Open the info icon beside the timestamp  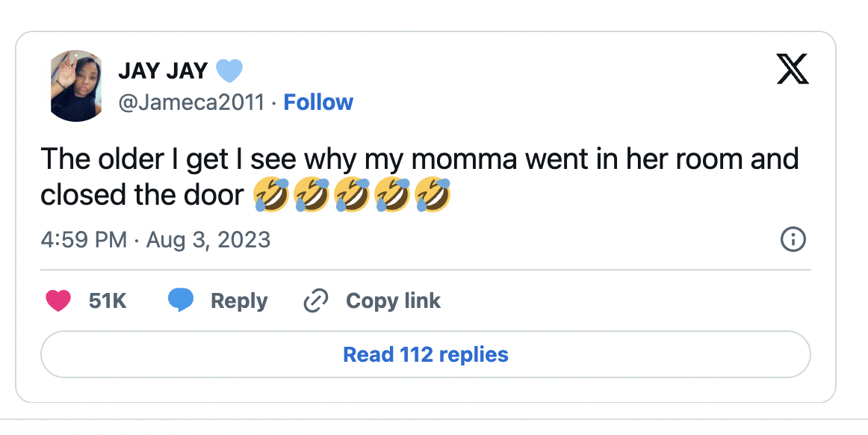tap(793, 240)
